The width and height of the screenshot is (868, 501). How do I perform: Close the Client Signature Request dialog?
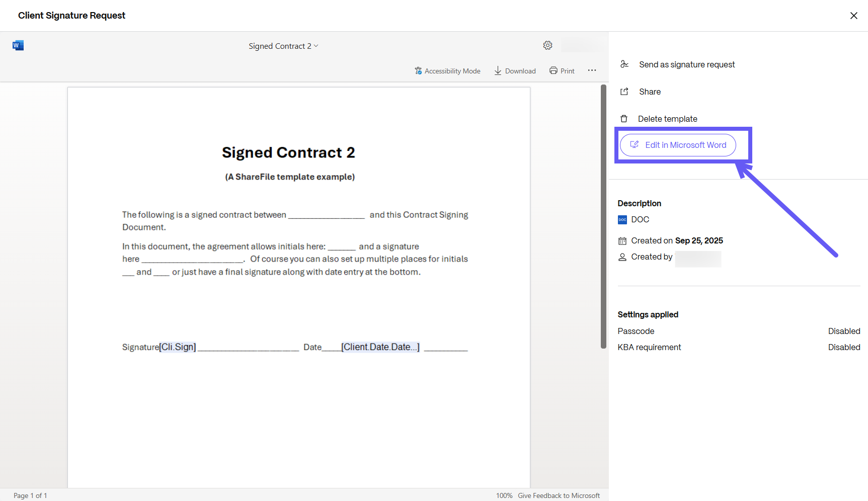pyautogui.click(x=853, y=16)
